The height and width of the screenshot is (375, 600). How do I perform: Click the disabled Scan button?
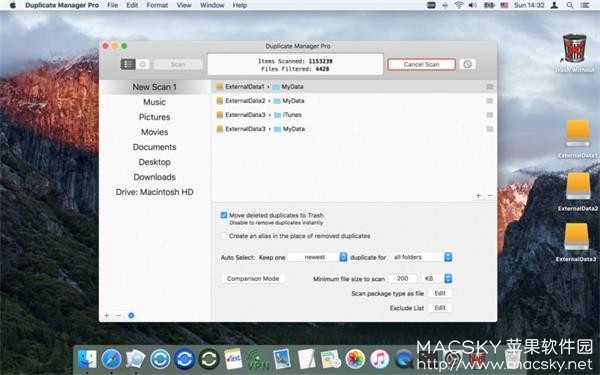click(178, 64)
